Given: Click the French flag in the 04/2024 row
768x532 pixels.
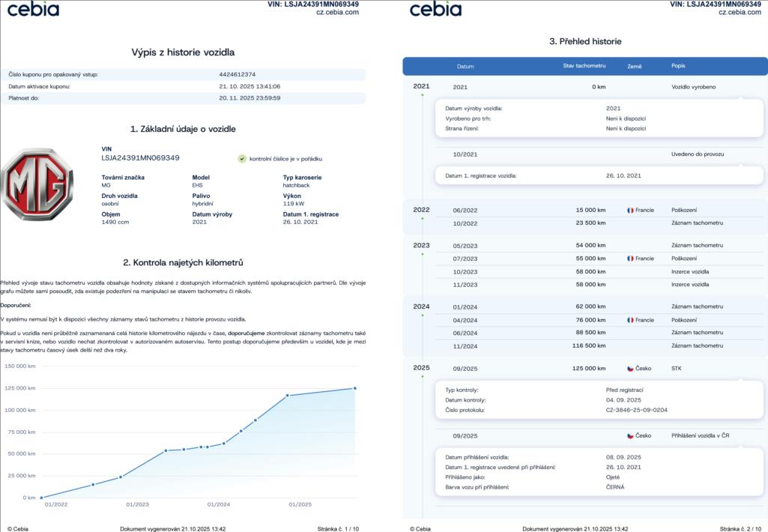Looking at the screenshot, I should tap(631, 320).
